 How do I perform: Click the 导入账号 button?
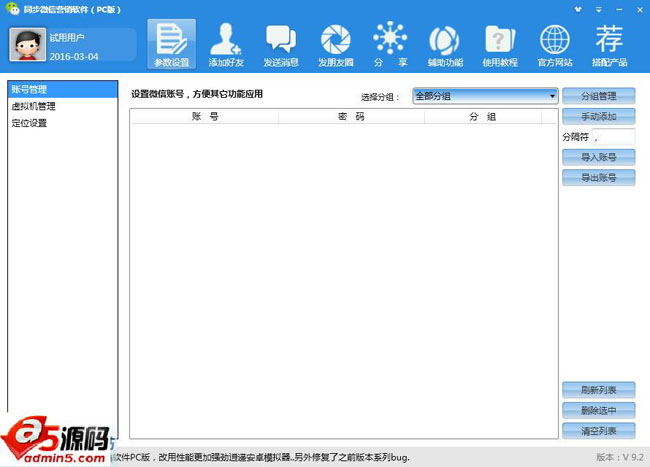[x=599, y=157]
